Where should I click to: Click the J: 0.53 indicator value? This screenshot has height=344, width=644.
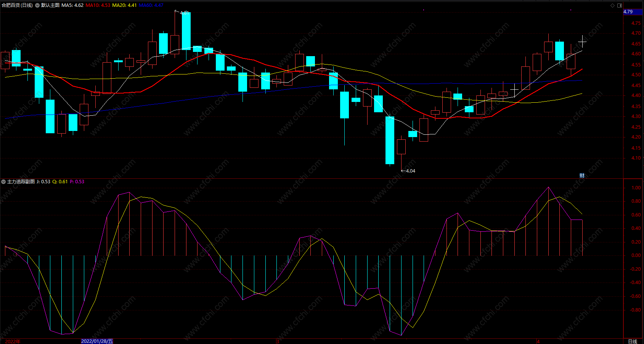click(x=43, y=182)
